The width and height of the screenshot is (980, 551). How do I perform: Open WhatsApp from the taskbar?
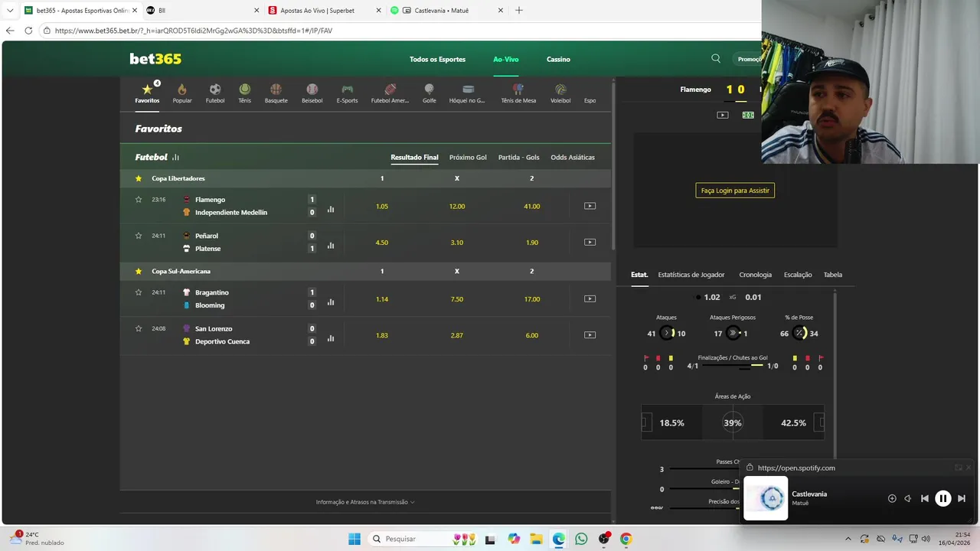[581, 539]
